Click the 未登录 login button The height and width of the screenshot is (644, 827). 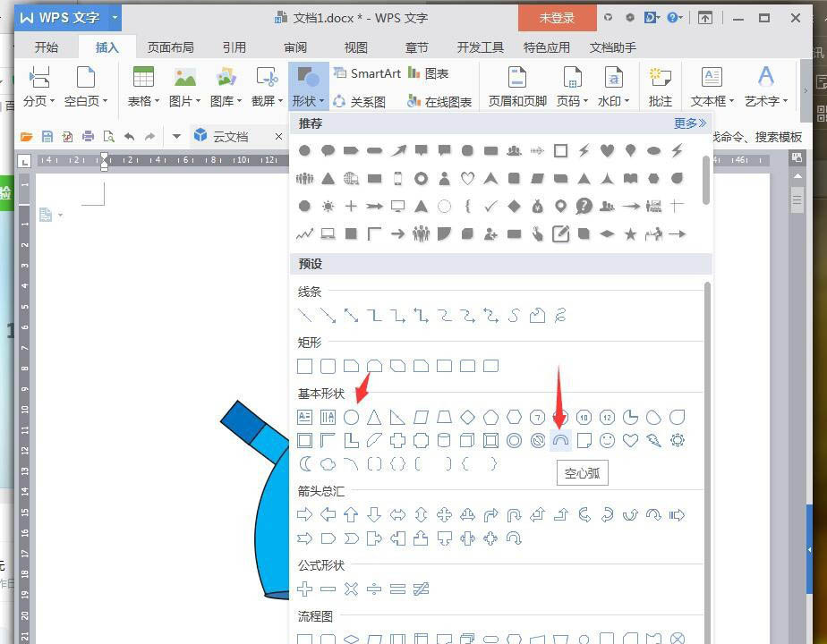click(557, 18)
